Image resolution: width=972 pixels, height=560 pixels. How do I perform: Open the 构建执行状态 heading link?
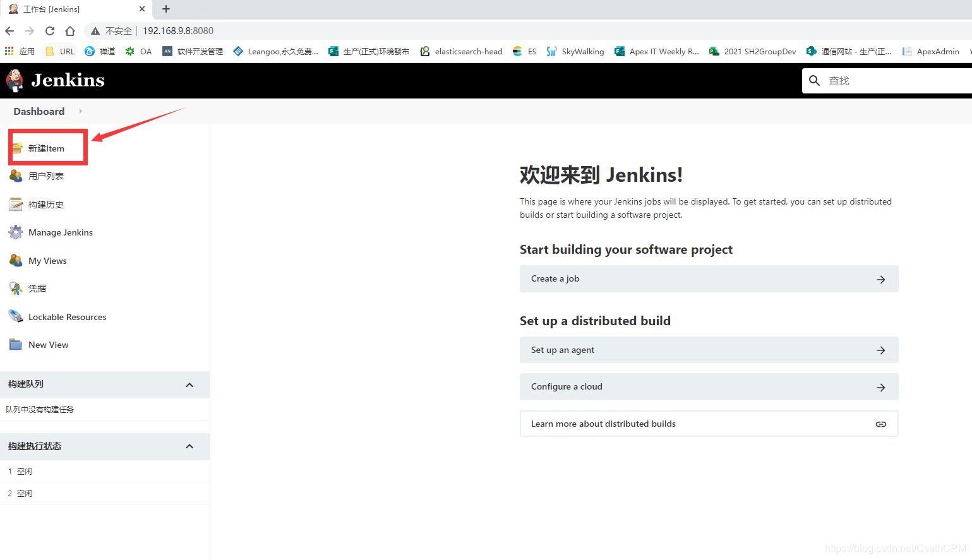click(x=35, y=446)
